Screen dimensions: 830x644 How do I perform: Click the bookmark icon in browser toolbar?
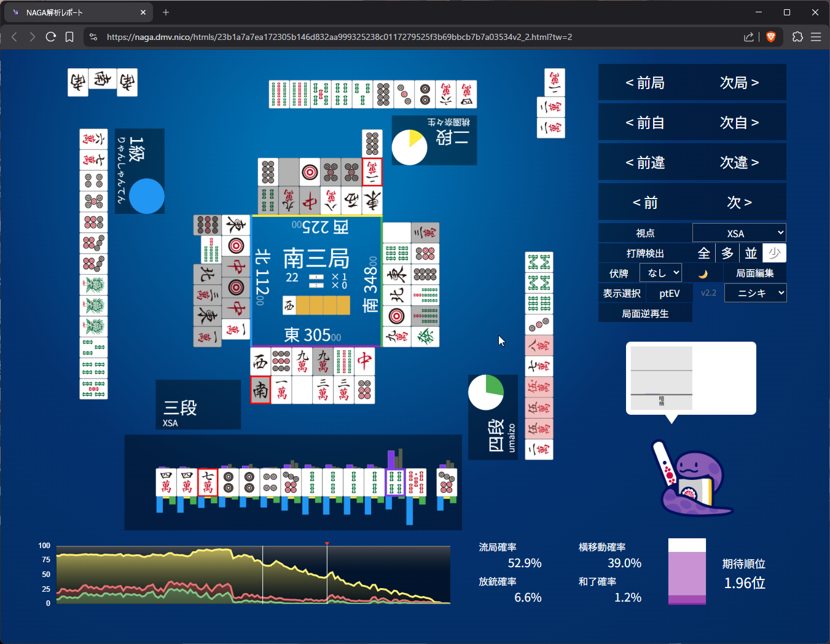pyautogui.click(x=69, y=37)
